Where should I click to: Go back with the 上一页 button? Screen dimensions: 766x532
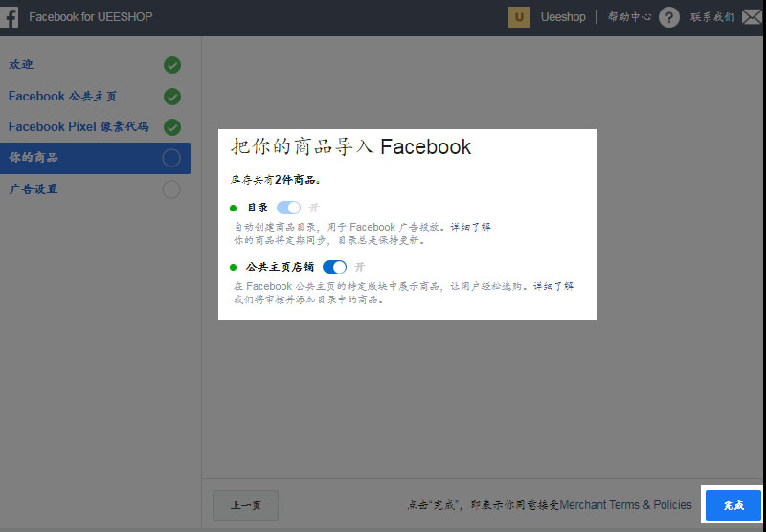coord(246,505)
